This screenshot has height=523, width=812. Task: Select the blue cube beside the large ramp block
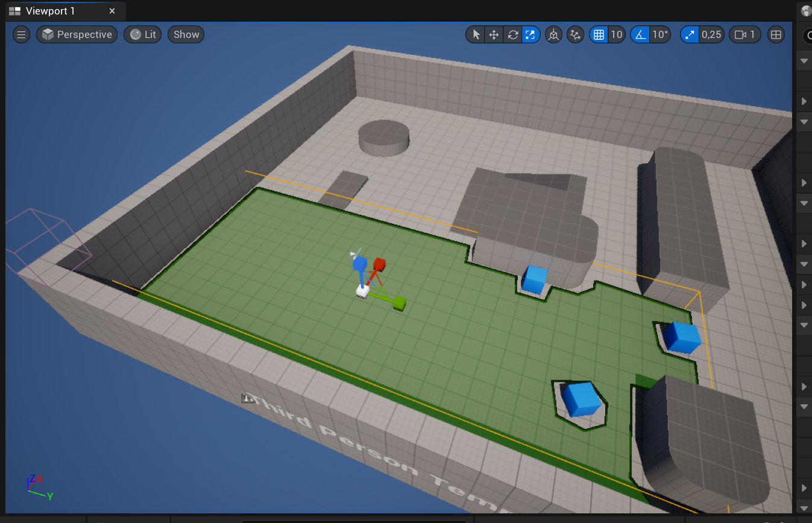[534, 279]
